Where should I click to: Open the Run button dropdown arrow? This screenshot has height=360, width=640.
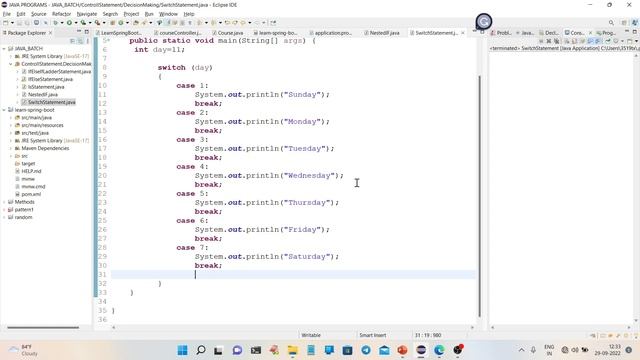[76, 23]
